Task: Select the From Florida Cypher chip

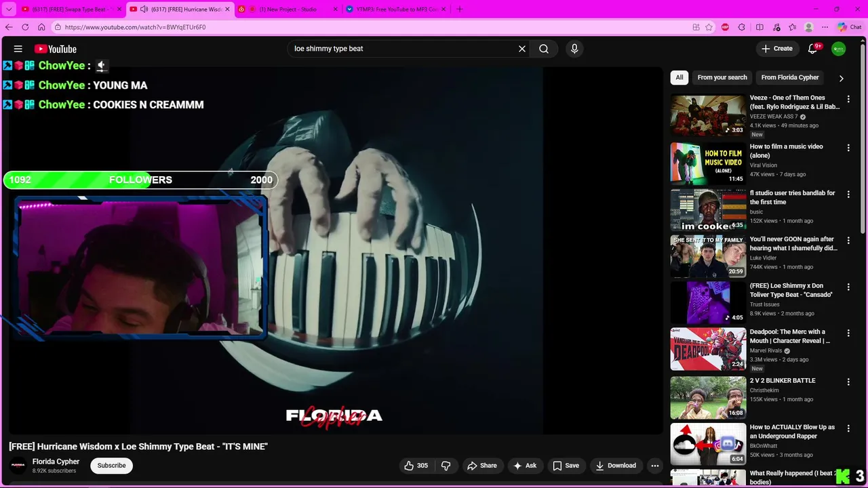Action: pos(790,77)
